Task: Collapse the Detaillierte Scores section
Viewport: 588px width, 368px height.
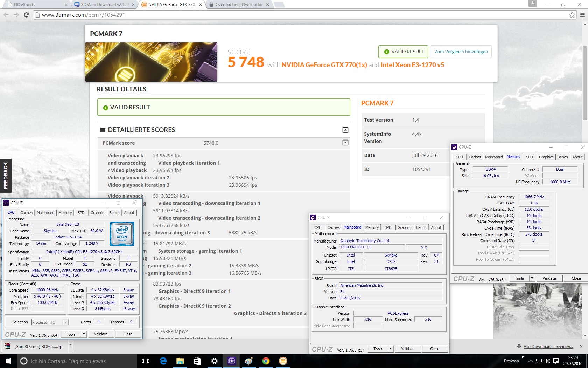Action: coord(345,130)
